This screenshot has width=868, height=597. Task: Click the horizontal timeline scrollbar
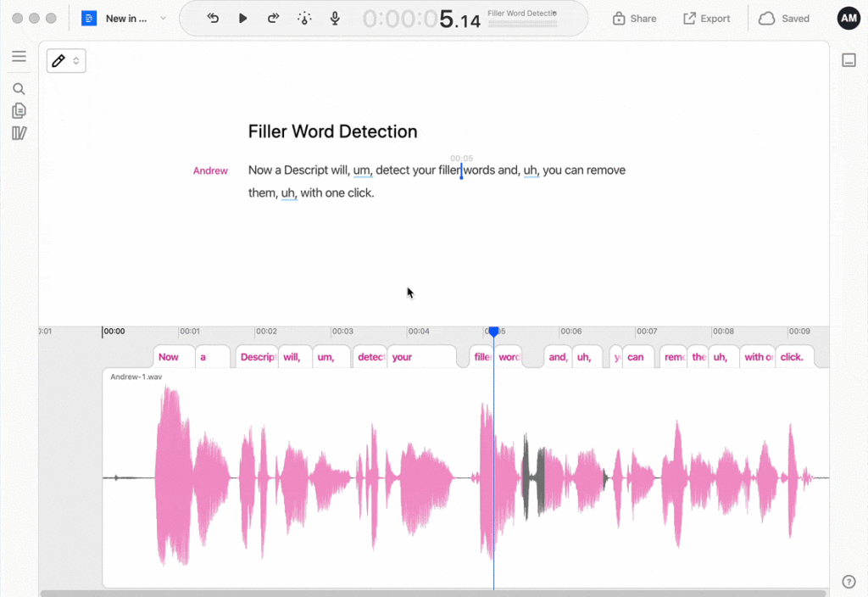click(x=433, y=593)
